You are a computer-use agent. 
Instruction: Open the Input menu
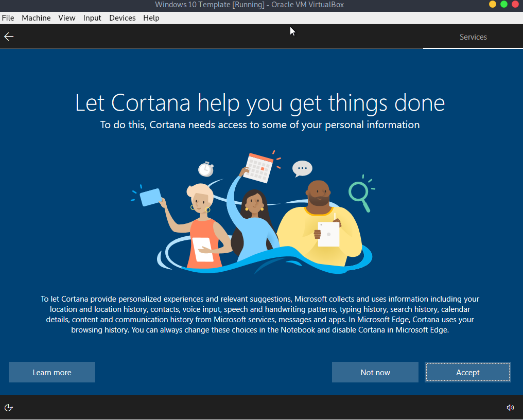coord(92,18)
